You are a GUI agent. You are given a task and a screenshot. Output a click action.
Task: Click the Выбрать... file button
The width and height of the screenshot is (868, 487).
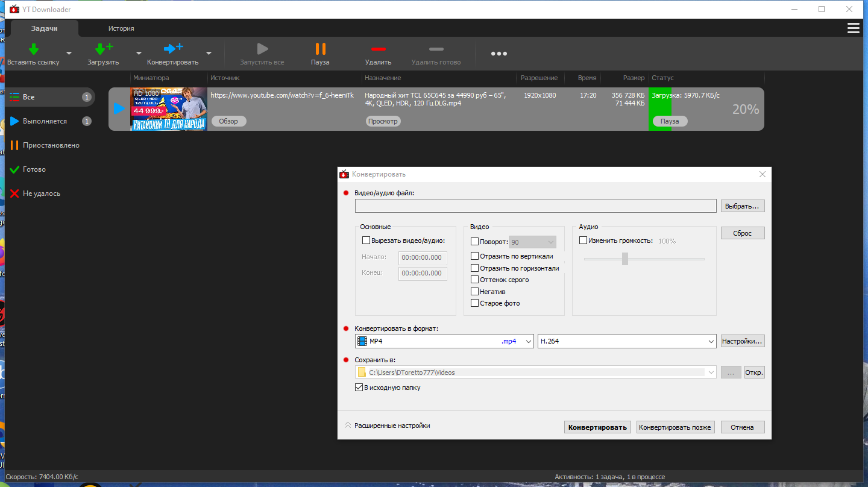[743, 206]
